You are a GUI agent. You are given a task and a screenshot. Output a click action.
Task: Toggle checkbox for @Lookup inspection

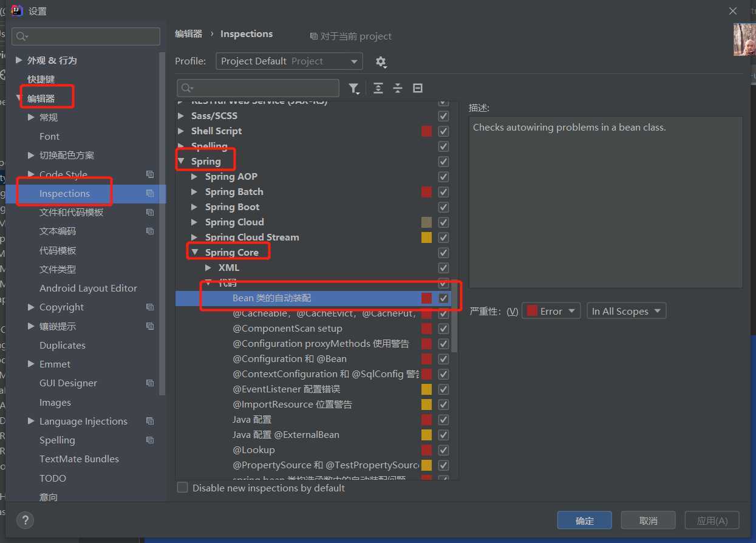tap(443, 450)
